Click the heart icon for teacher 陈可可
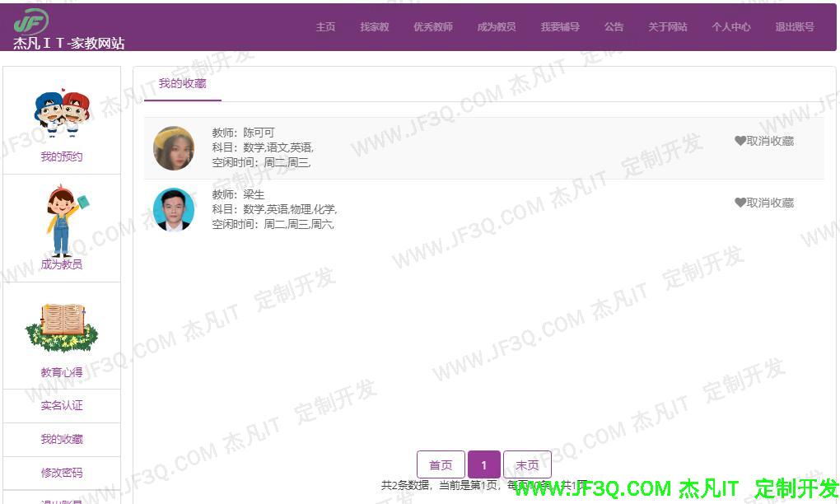Image resolution: width=840 pixels, height=504 pixels. tap(740, 141)
